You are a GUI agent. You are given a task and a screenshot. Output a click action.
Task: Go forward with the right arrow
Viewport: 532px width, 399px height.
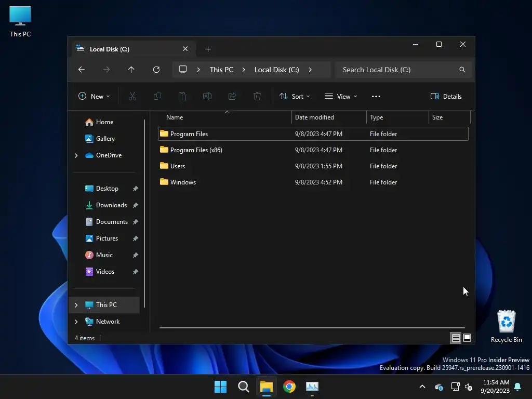107,70
